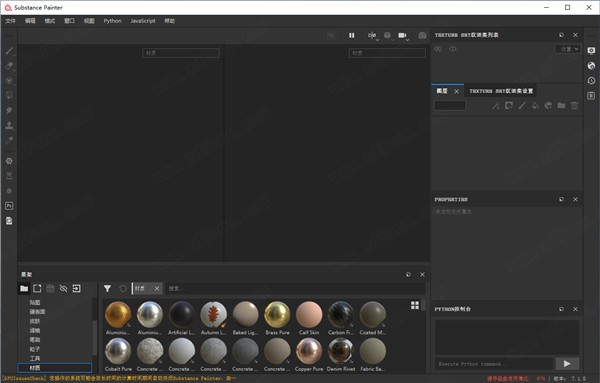Open the blend mode box in Layers
This screenshot has width=600, height=383.
click(450, 106)
